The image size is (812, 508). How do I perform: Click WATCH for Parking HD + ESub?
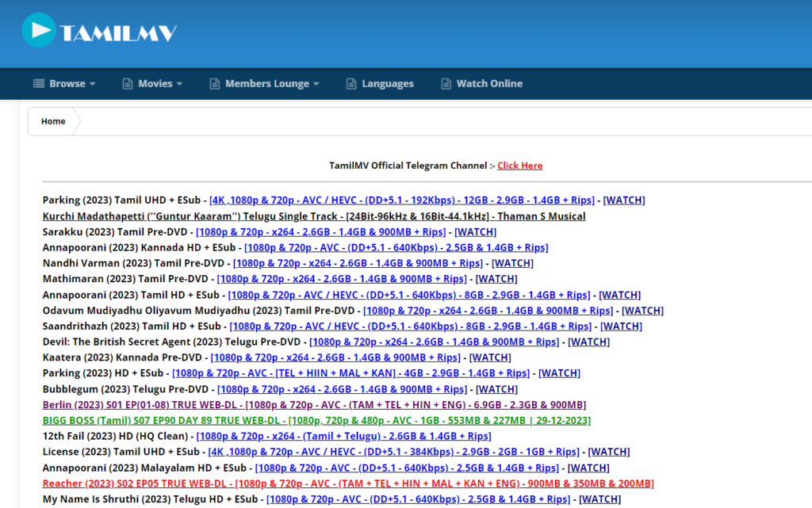pyautogui.click(x=559, y=373)
